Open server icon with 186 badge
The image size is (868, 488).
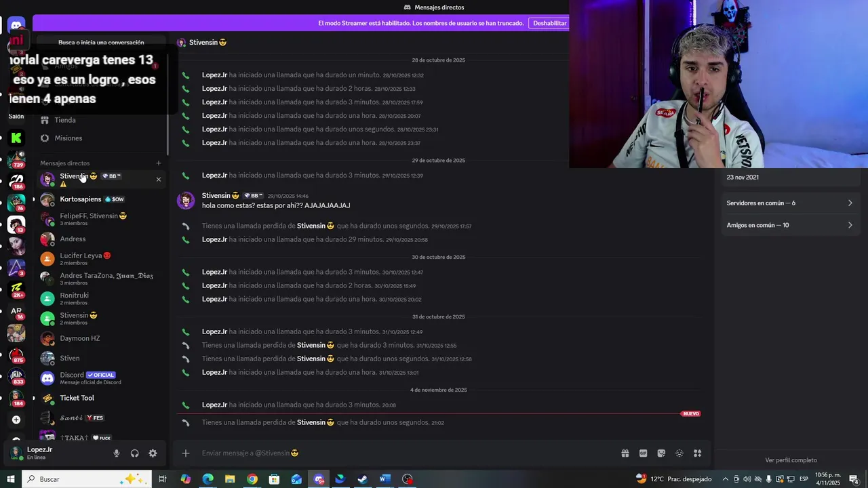[x=16, y=181]
